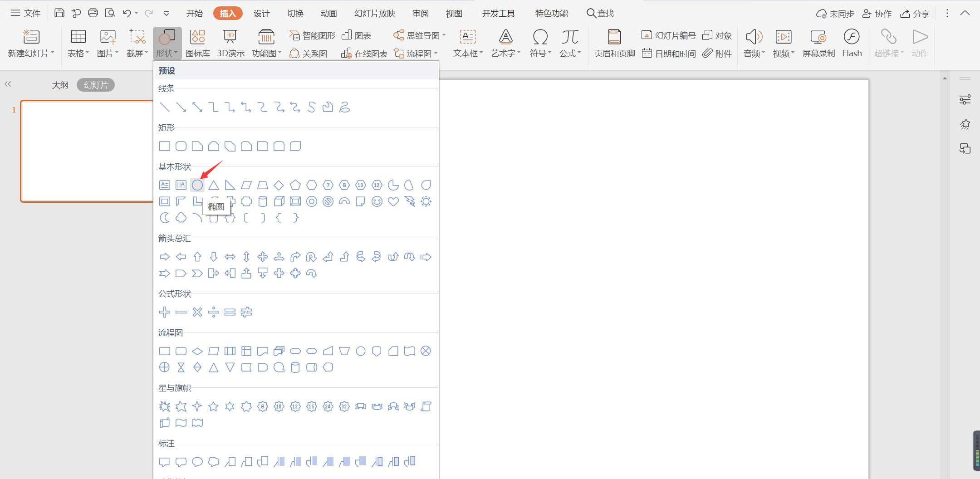Open the Design ribbon tab
Screen dimensions: 980x479
click(261, 14)
